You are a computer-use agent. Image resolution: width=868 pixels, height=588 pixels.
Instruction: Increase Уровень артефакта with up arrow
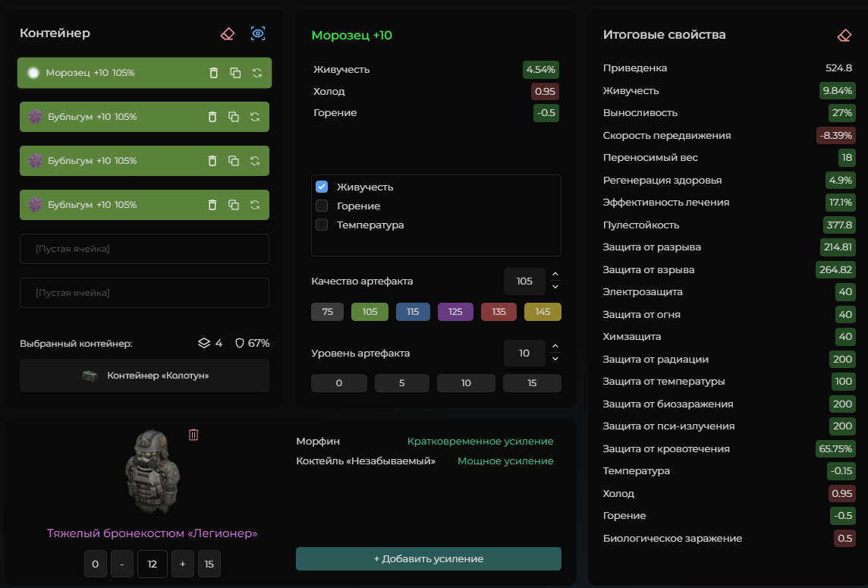tap(555, 347)
